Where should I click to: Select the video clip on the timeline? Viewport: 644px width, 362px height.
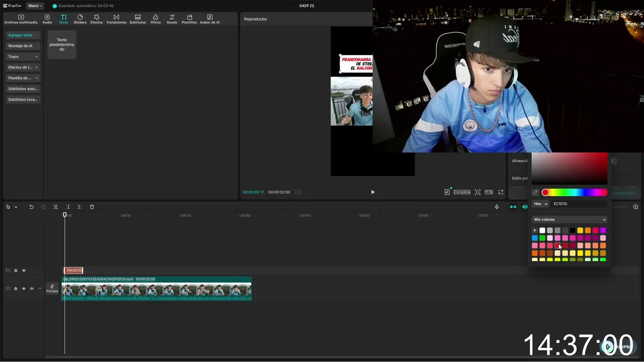coord(156,289)
